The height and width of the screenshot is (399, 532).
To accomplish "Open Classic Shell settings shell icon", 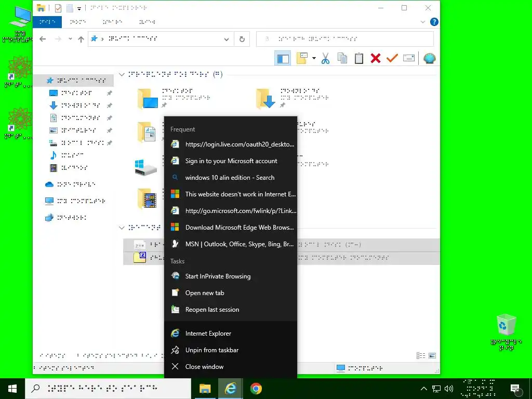I will coord(429,58).
